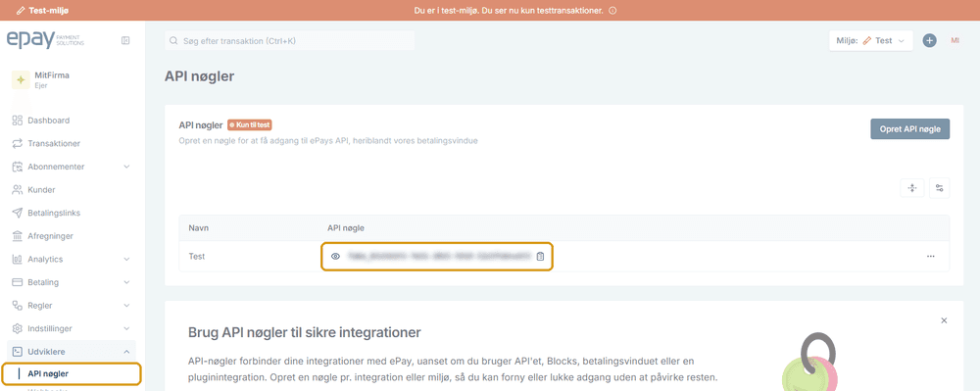Image resolution: width=980 pixels, height=391 pixels.
Task: Click the Abonnementer calendar icon
Action: pos(18,167)
